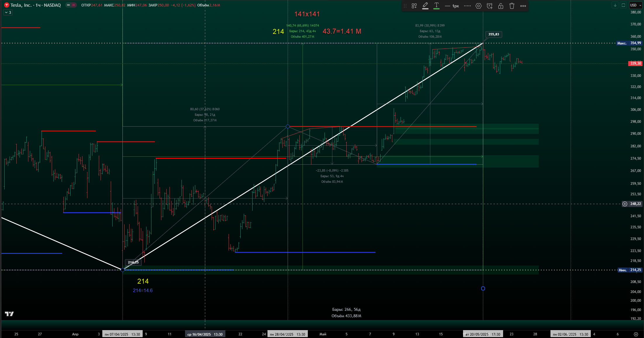
Task: Click the TradingView logo watermark button
Action: click(x=9, y=314)
